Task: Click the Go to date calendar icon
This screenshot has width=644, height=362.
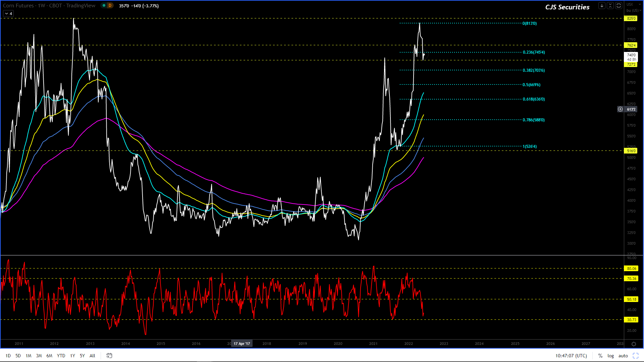Action: click(109, 356)
